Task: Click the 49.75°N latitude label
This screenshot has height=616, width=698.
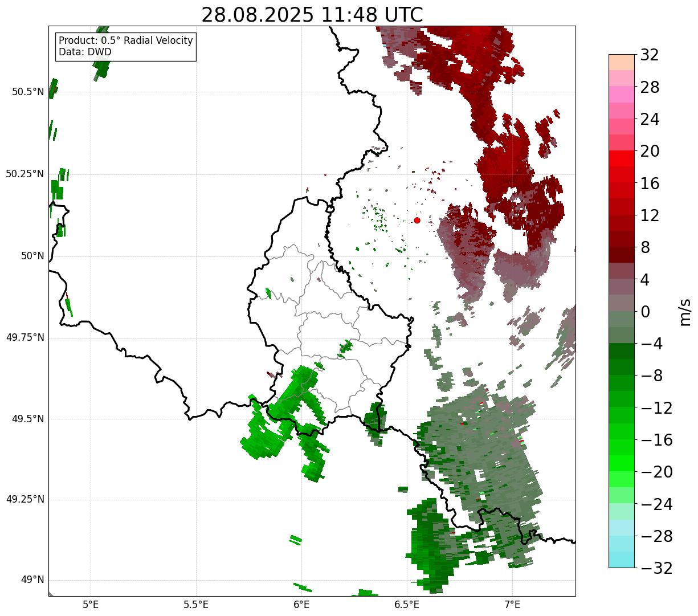Action: pos(25,337)
